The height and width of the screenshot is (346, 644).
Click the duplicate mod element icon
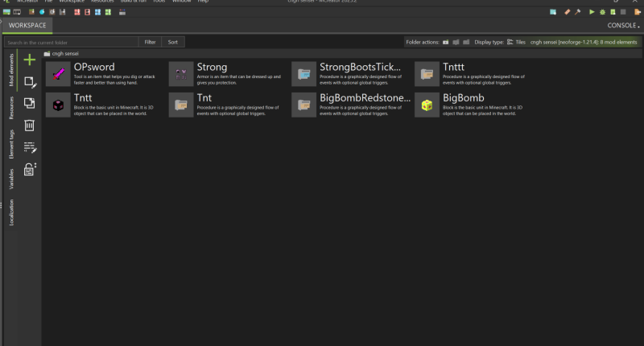tap(29, 103)
